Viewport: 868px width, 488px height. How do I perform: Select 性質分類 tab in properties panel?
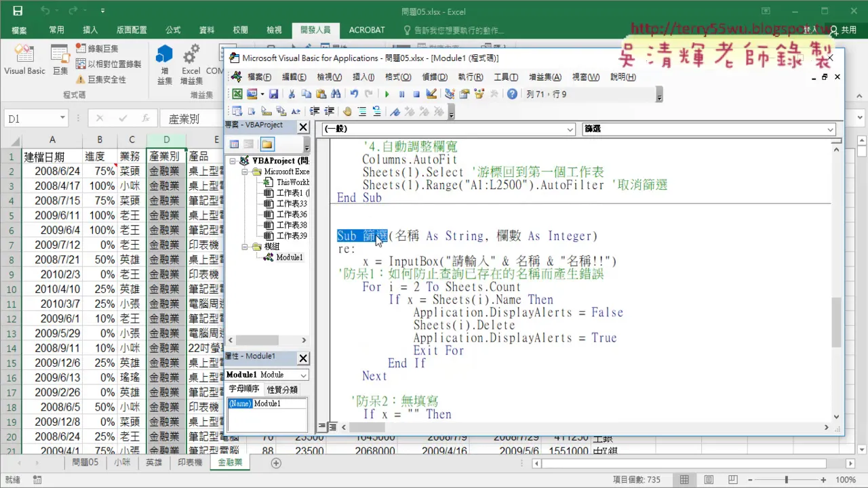tap(282, 389)
